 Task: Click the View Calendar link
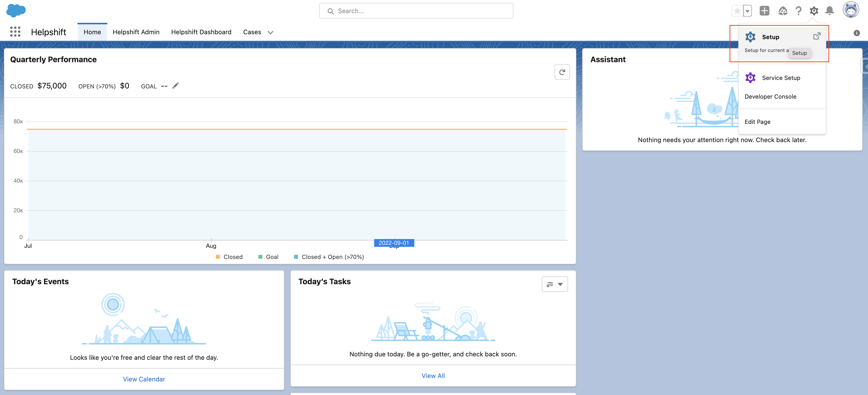click(x=144, y=379)
